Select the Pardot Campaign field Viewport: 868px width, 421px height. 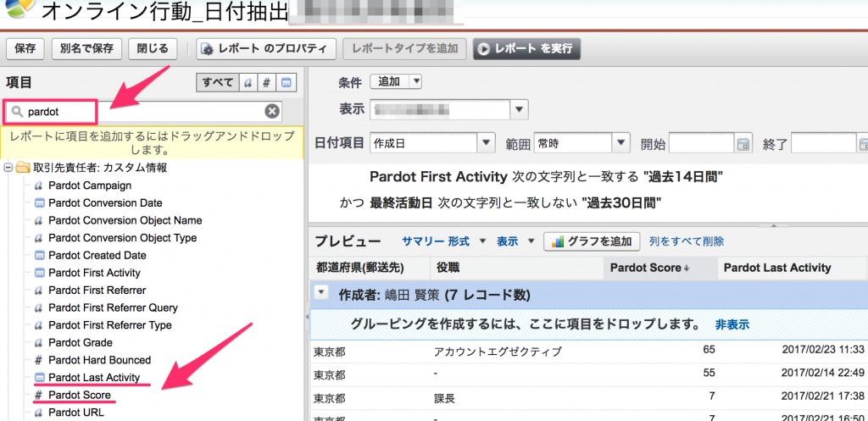(x=90, y=186)
